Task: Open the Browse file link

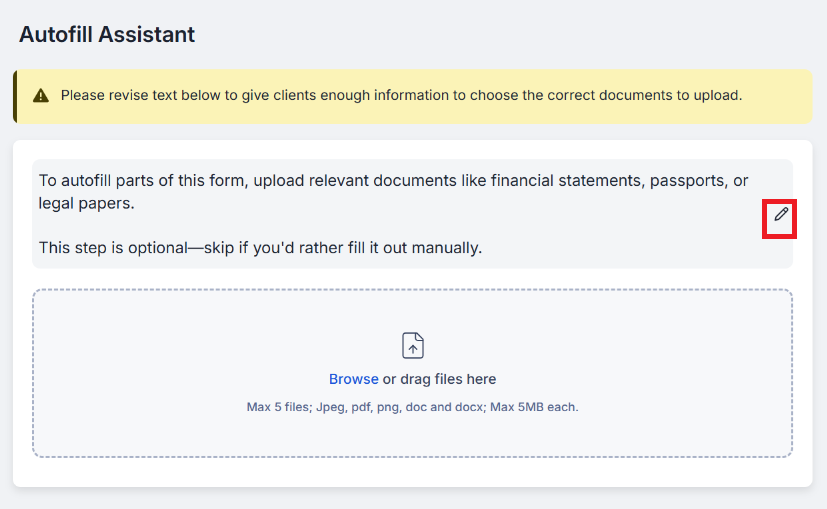Action: click(353, 379)
